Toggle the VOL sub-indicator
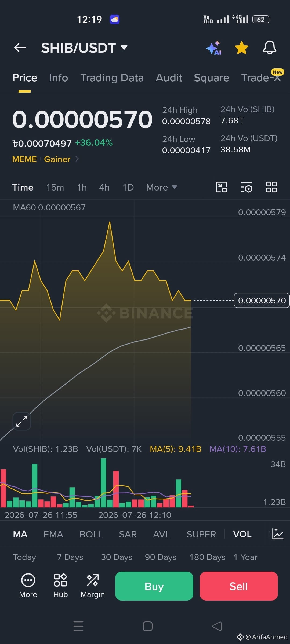290x644 pixels. [242, 534]
